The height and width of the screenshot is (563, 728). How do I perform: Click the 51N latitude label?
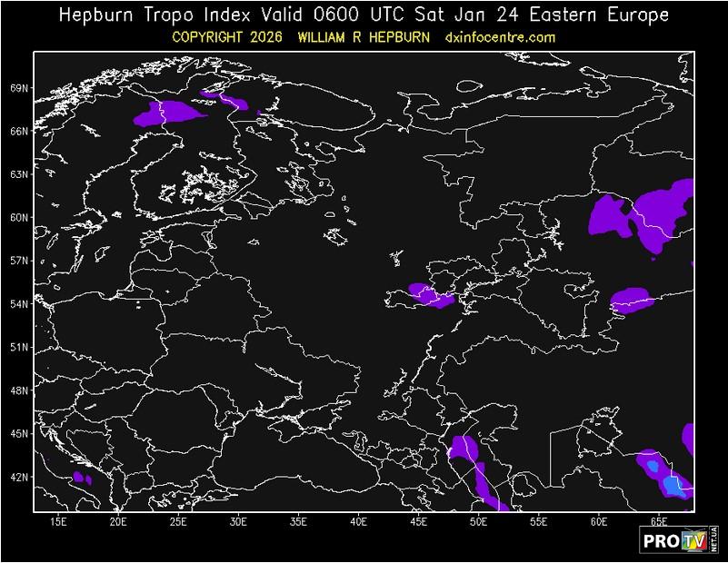[x=19, y=347]
